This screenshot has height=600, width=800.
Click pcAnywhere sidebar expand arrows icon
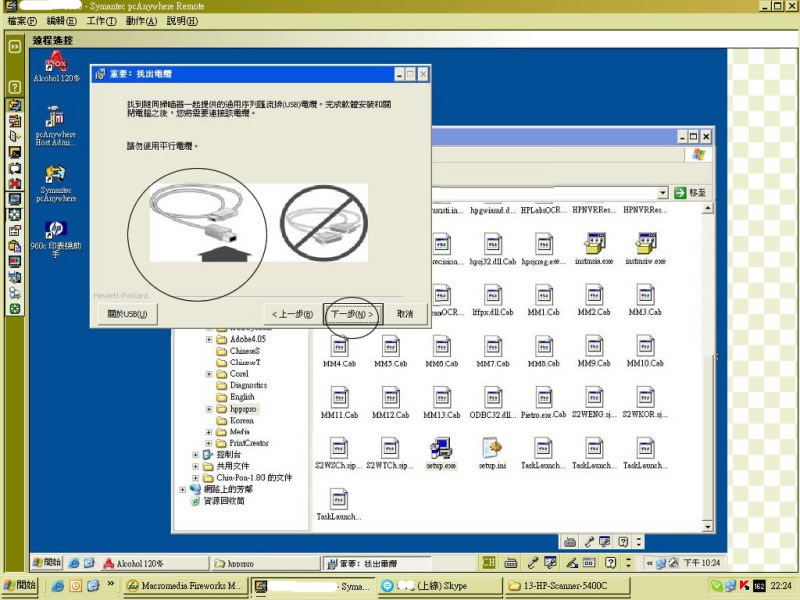click(x=15, y=47)
